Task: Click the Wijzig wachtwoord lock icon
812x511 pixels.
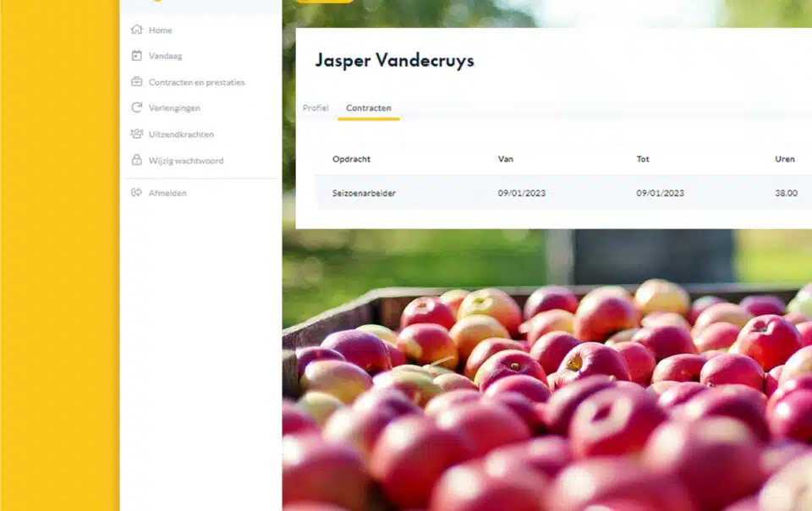Action: click(x=137, y=160)
